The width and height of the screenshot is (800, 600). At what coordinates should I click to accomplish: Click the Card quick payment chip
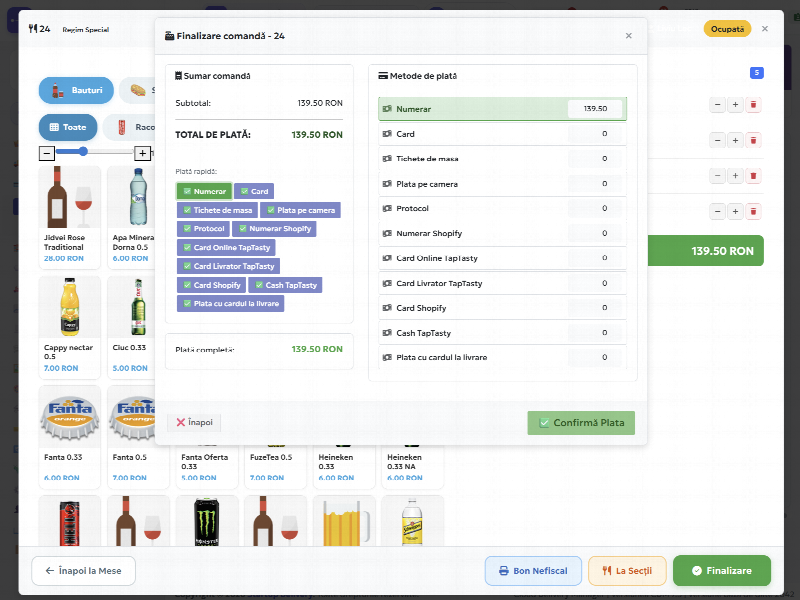coord(254,191)
